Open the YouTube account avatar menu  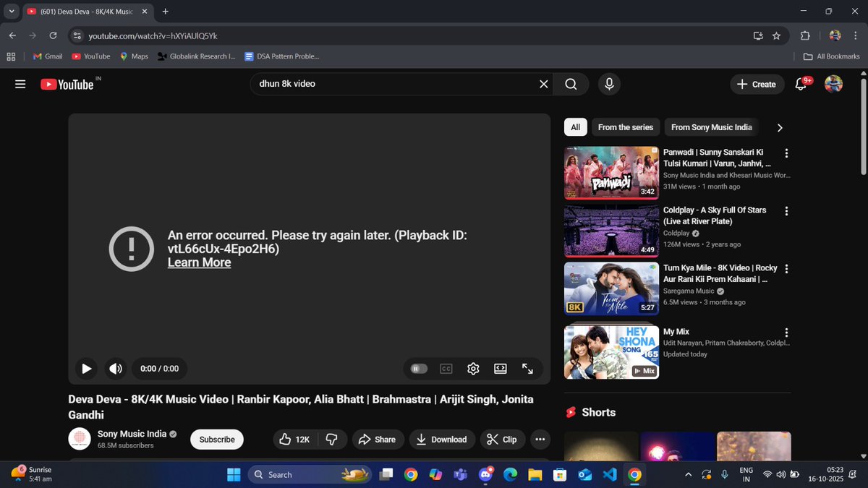click(834, 85)
